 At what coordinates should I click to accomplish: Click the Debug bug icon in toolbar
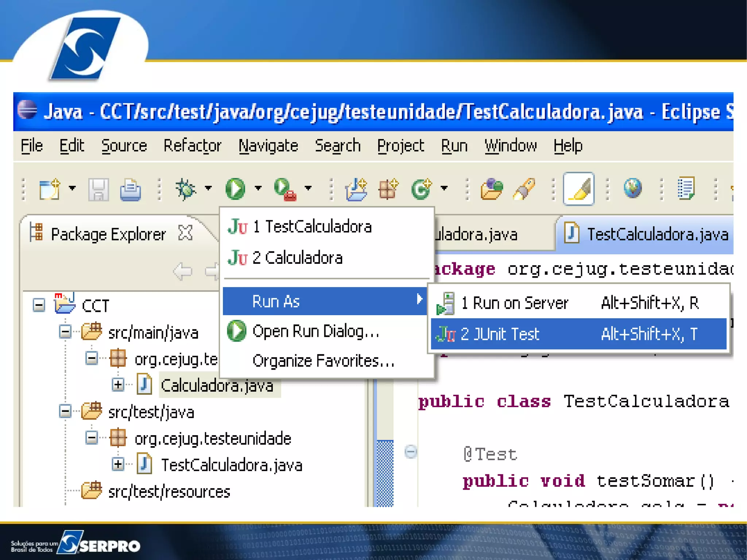point(185,189)
